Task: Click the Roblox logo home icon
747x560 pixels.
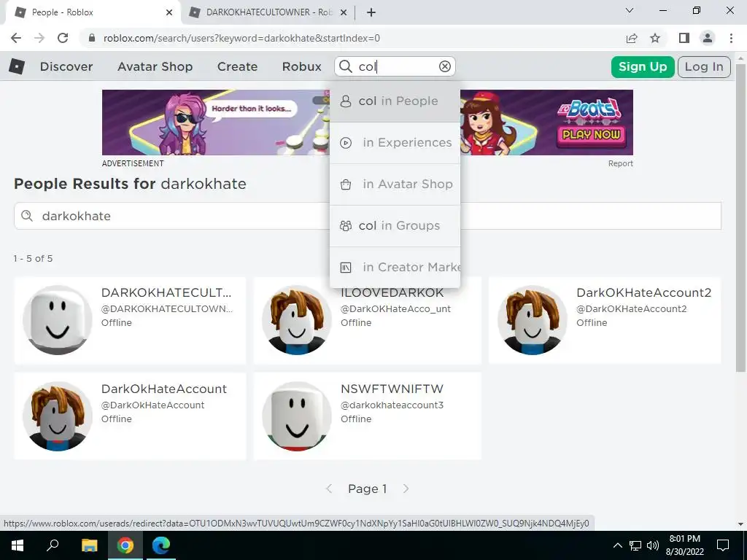Action: pos(17,66)
